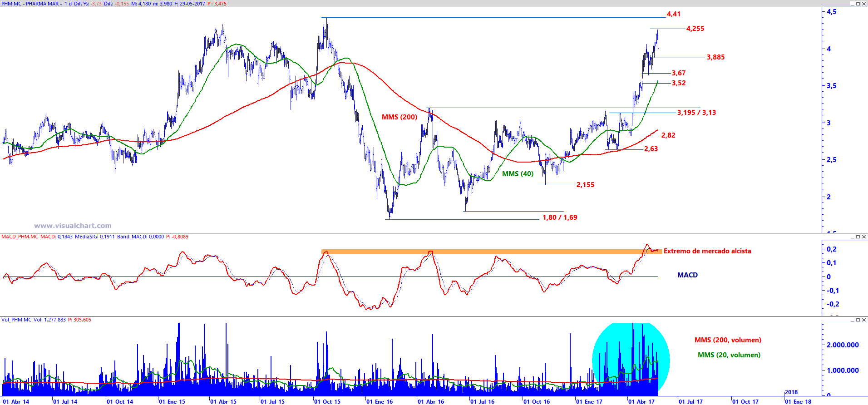Viewport: 868px width, 405px height.
Task: Click the '01-Abr-14' date axis label
Action: [16, 402]
